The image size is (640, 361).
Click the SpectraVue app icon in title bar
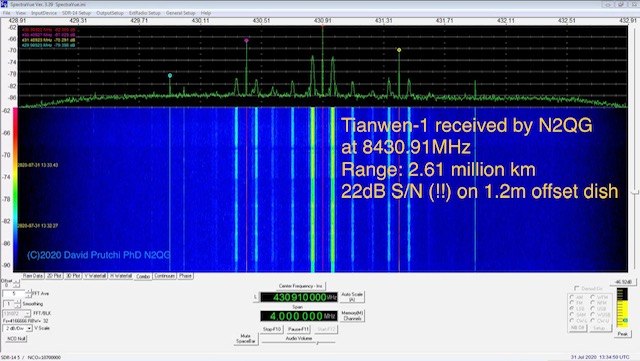[4, 4]
